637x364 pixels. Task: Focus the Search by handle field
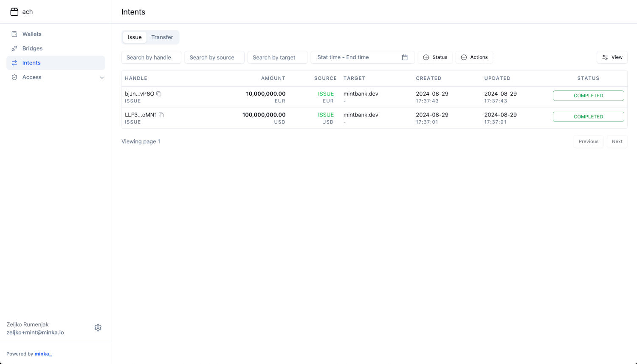click(151, 57)
